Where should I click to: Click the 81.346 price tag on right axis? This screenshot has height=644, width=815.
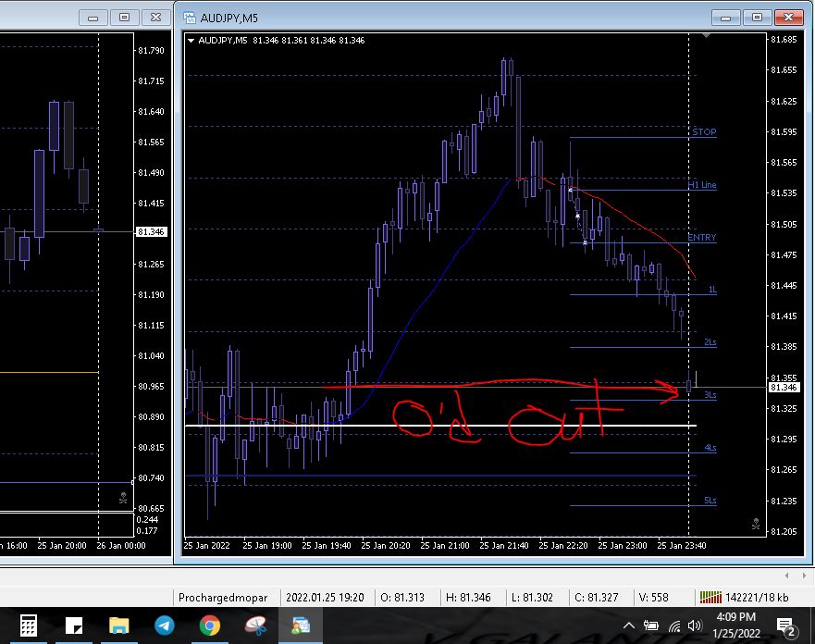784,387
